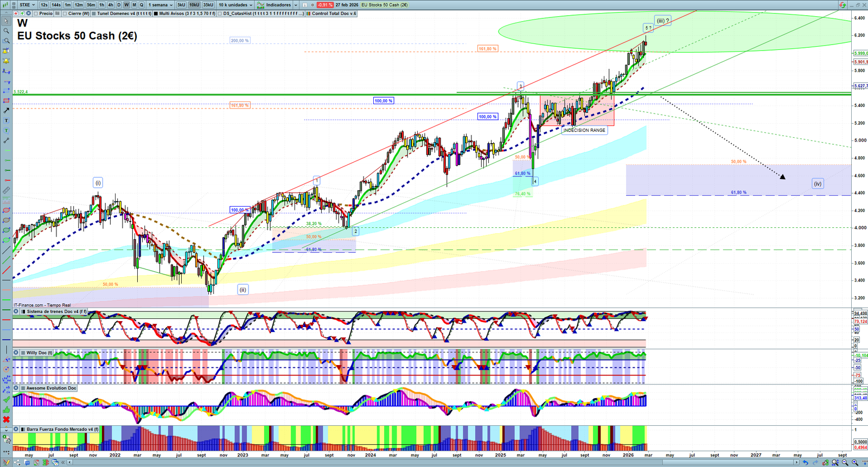Expand more drawing tools with the chevron
The height and width of the screenshot is (467, 868).
click(6, 430)
